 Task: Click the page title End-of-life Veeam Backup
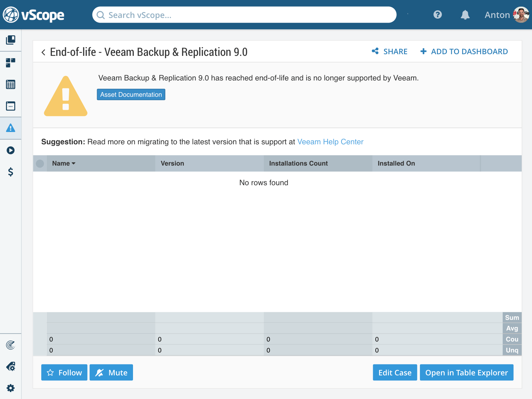coord(149,52)
